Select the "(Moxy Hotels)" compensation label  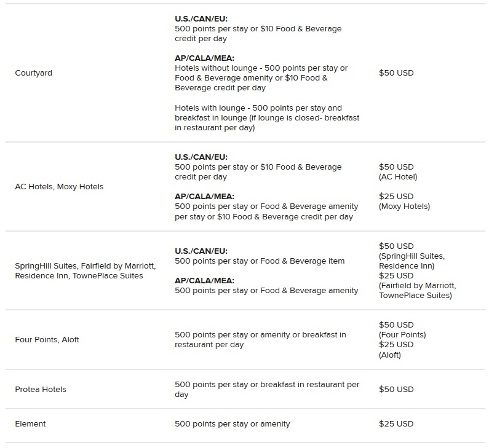coord(405,206)
